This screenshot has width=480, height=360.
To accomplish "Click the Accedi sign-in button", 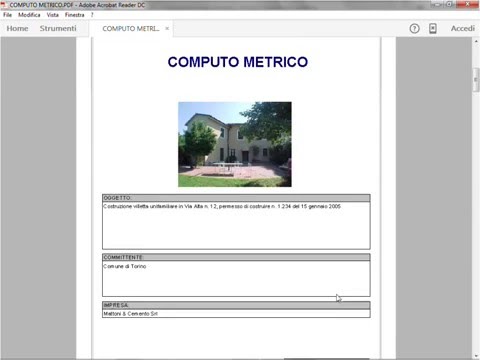I will tap(463, 29).
